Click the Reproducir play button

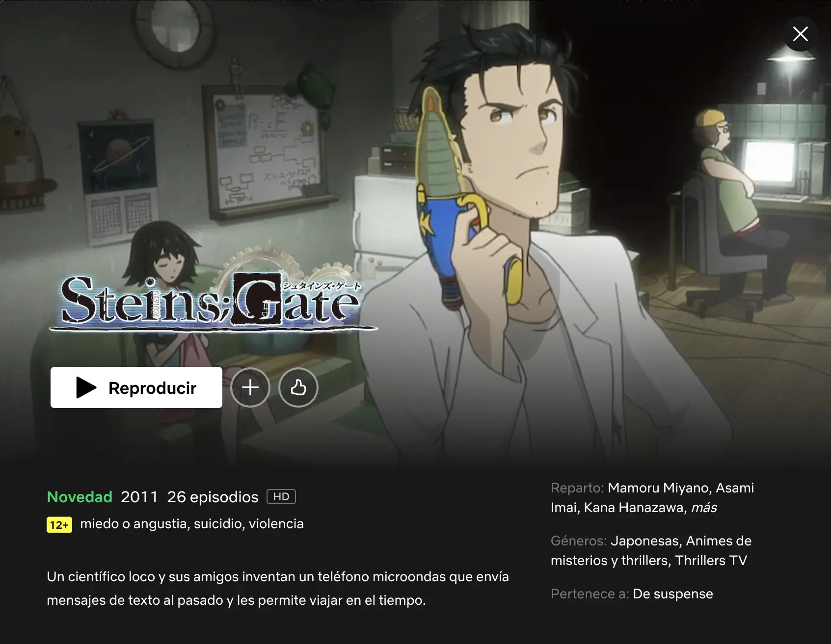pos(136,387)
